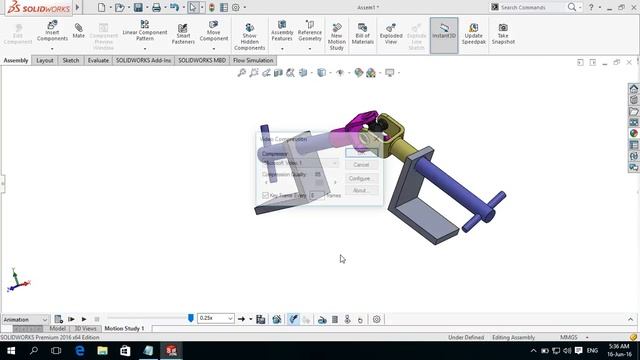Create a New Motion Study
The width and height of the screenshot is (640, 360).
(x=336, y=37)
